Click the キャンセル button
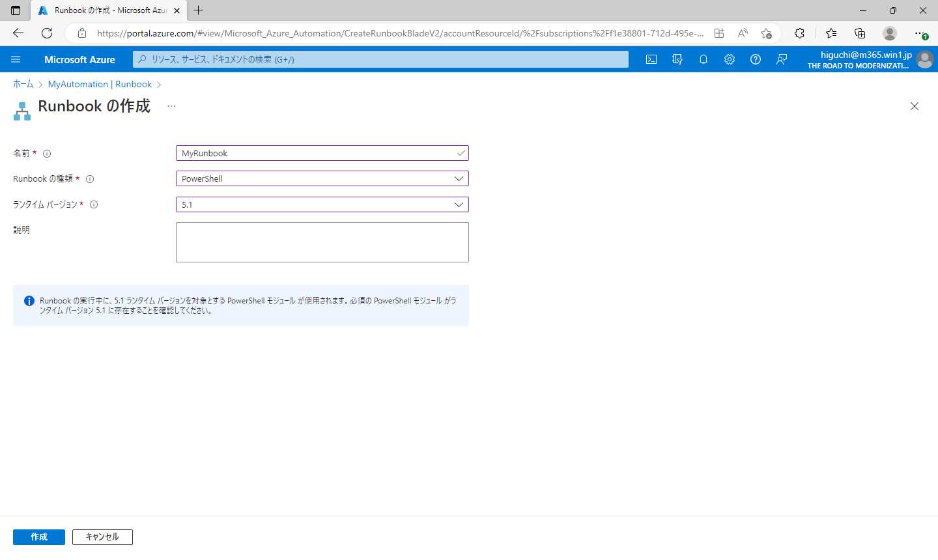This screenshot has height=560, width=938. point(102,537)
